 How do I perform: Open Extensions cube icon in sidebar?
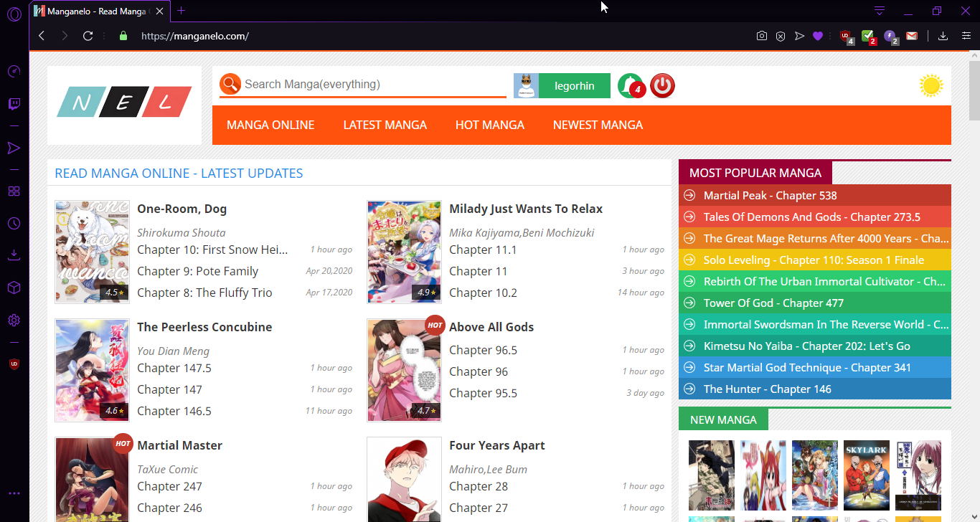[14, 288]
